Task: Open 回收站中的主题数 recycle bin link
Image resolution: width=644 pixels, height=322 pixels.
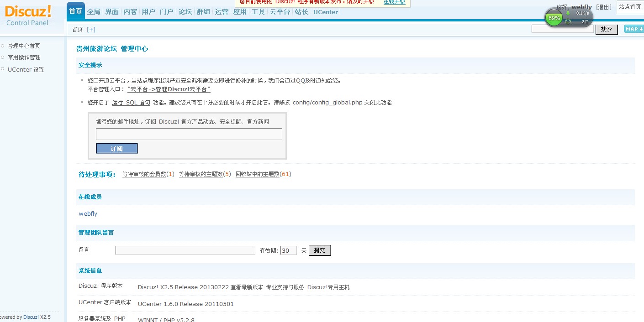Action: (257, 174)
